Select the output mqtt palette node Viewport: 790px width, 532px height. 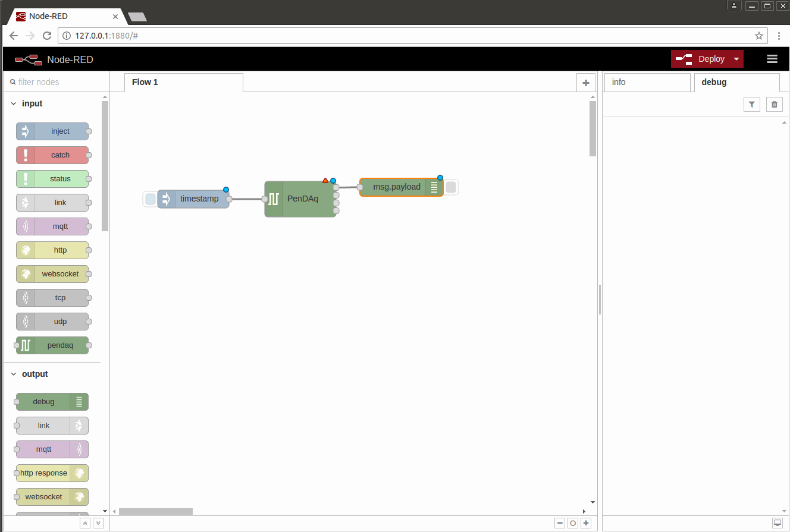(52, 449)
